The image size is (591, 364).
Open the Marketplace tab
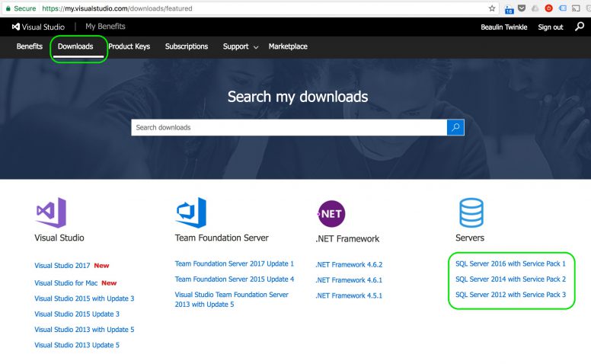tap(288, 46)
